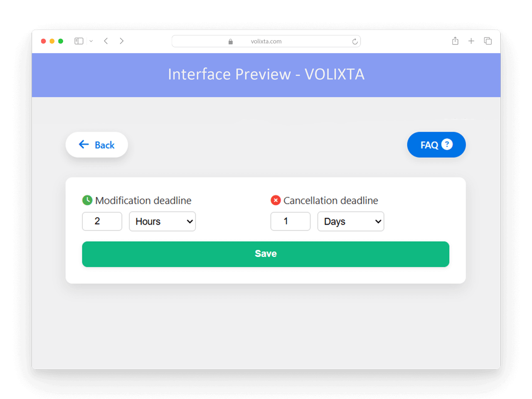This screenshot has width=532, height=399.
Task: Focus the modification deadline number field
Action: (x=102, y=221)
